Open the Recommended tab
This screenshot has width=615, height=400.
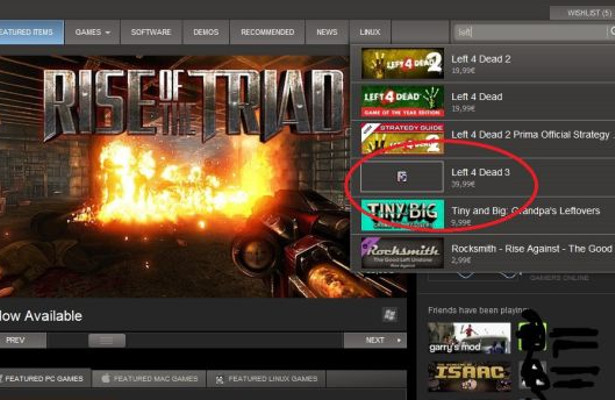[x=267, y=32]
